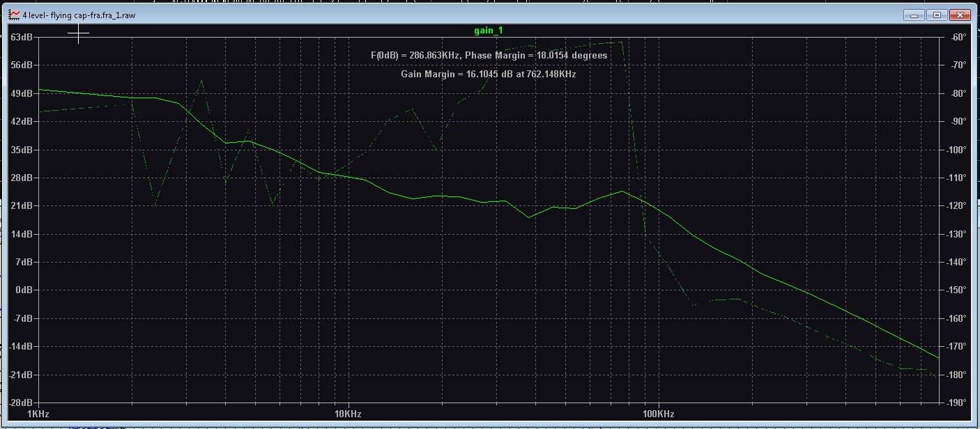
Task: Click the 14dB left axis label
Action: click(22, 234)
